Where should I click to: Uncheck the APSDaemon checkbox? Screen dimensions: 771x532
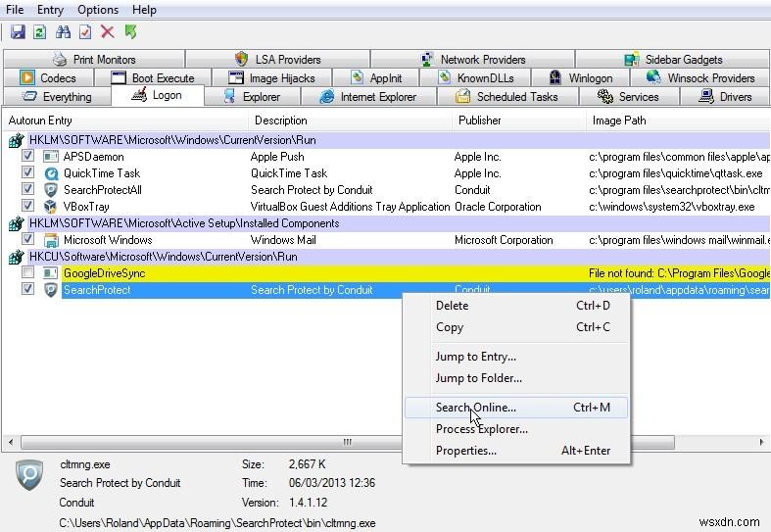click(x=27, y=157)
